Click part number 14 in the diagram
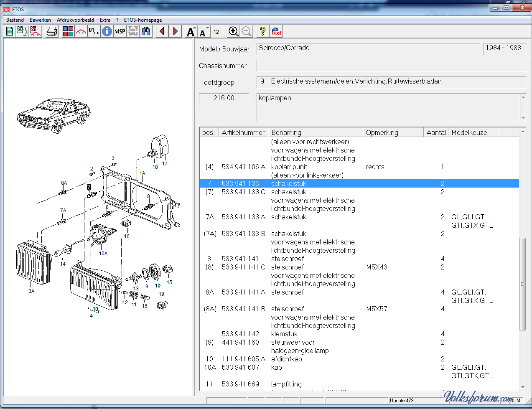The width and height of the screenshot is (532, 409). (x=63, y=264)
